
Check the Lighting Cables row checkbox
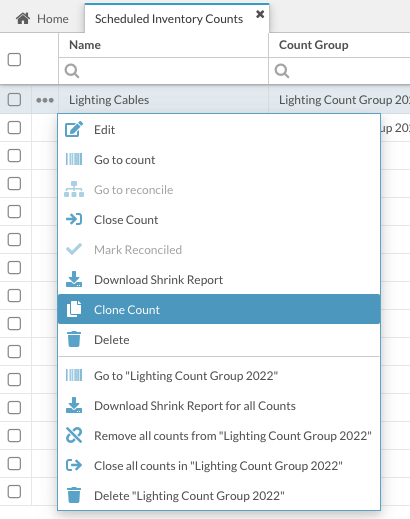pos(14,100)
